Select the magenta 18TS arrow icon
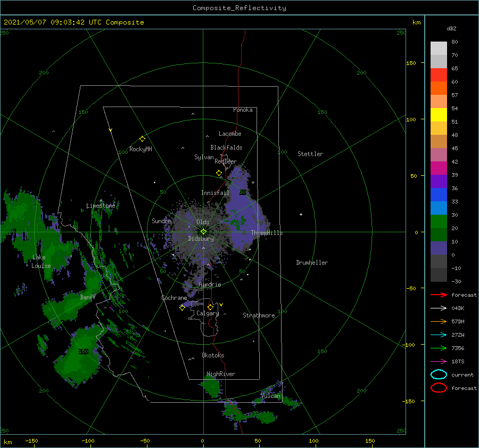 point(439,362)
